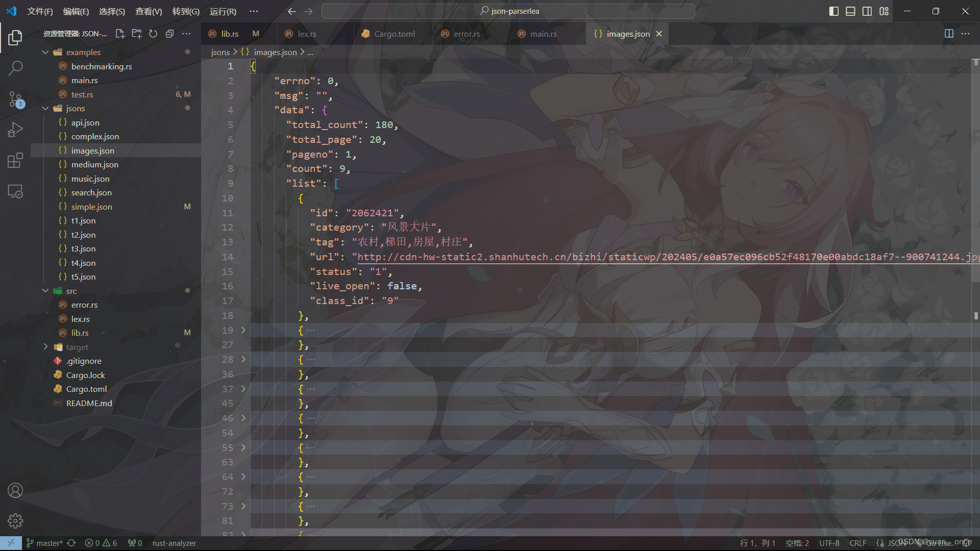The image size is (980, 551).
Task: Open the Search view icon
Action: click(15, 68)
